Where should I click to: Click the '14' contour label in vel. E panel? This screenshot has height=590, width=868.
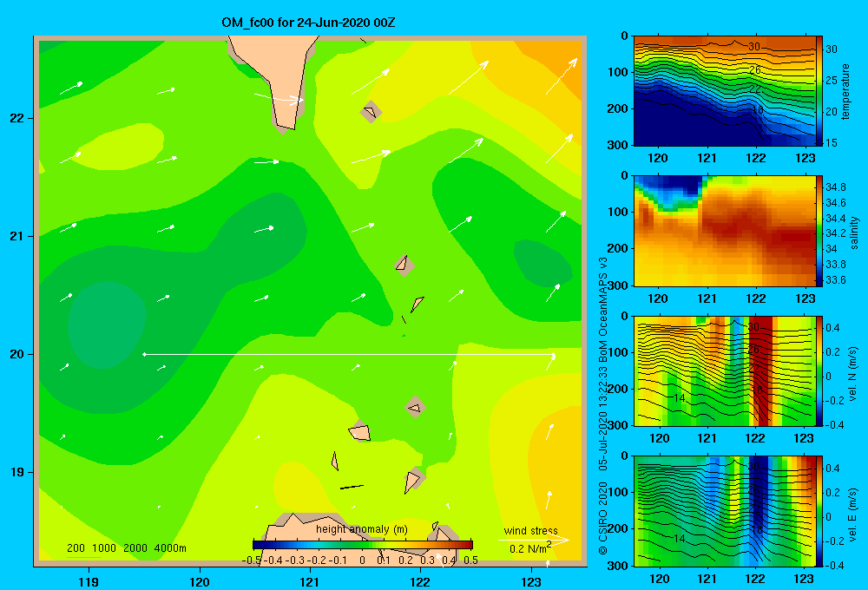(x=680, y=539)
